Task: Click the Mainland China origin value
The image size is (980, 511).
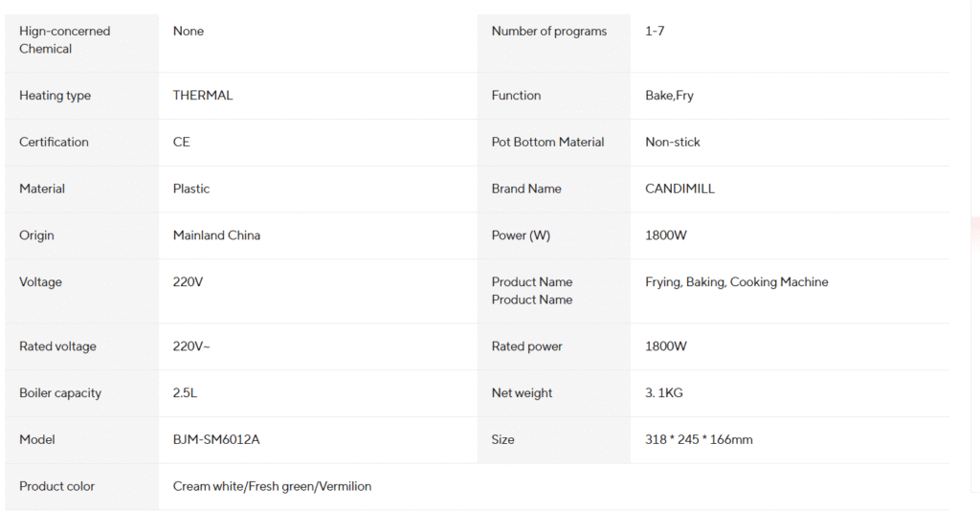Action: 216,235
